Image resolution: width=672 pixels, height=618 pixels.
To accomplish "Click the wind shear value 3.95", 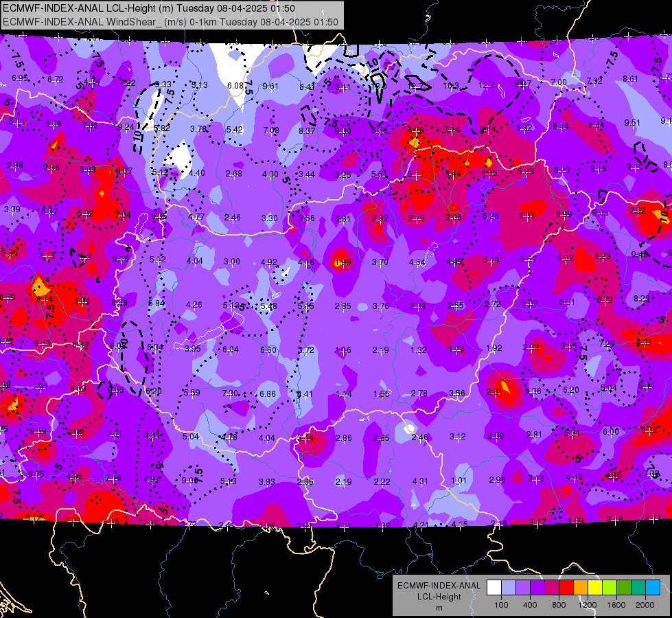I will (192, 349).
